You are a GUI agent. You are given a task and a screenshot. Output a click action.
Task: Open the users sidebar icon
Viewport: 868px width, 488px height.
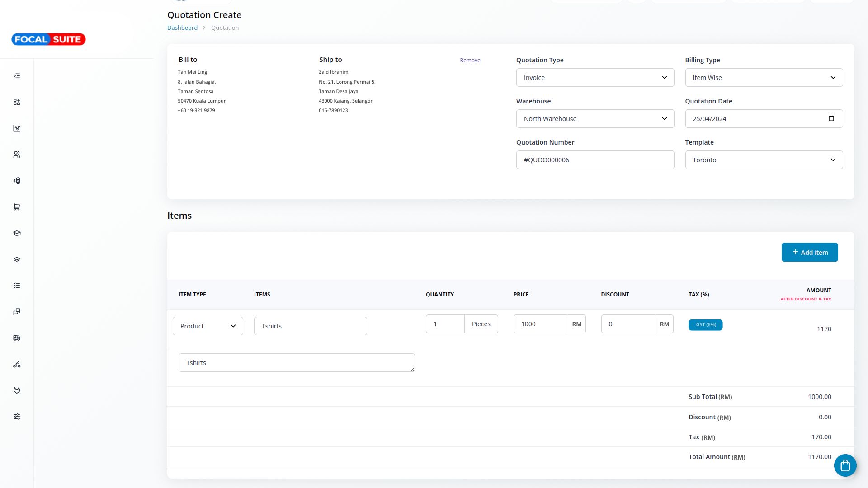pos(17,155)
